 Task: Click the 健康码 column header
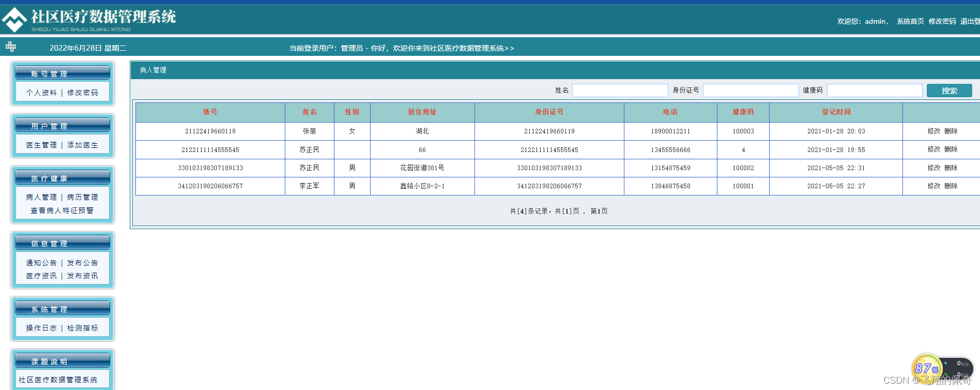[743, 112]
